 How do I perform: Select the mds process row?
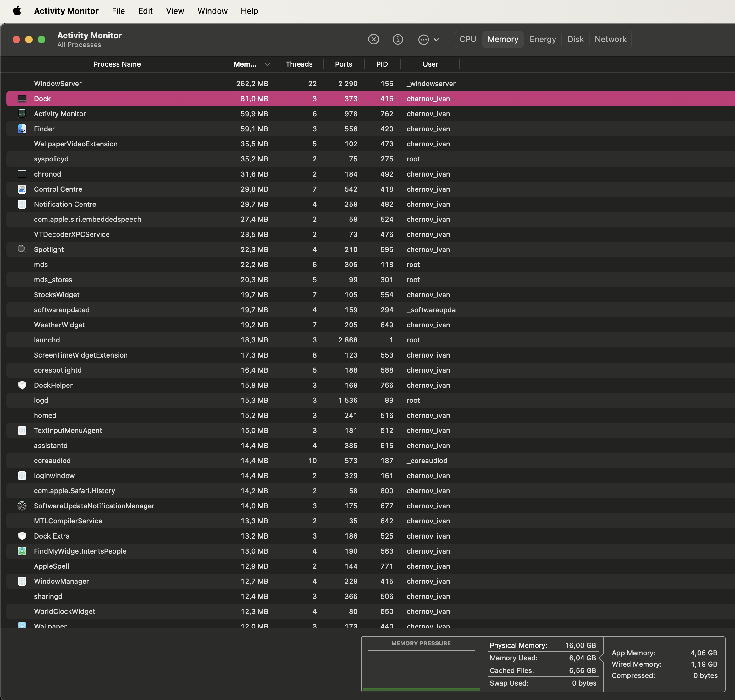coord(370,265)
